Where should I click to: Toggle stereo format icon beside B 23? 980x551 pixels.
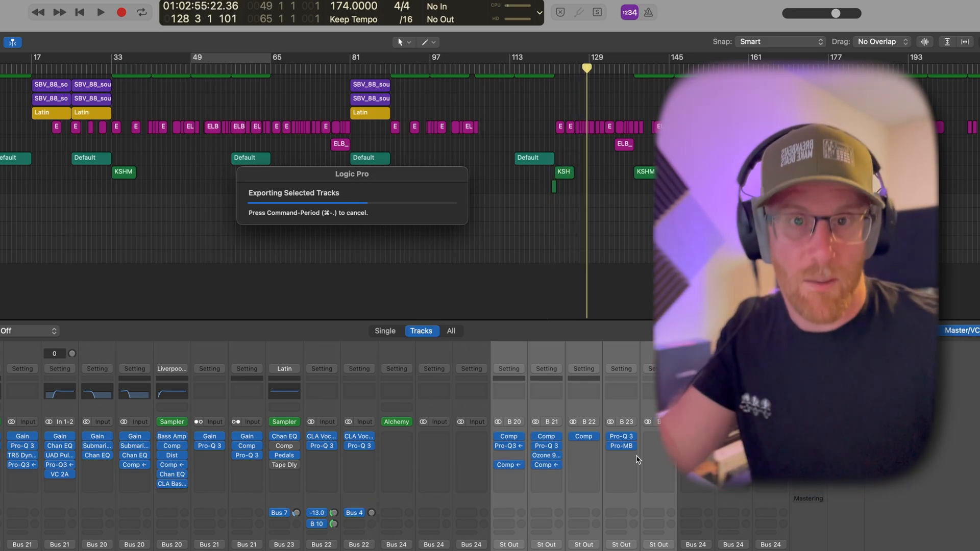[610, 422]
